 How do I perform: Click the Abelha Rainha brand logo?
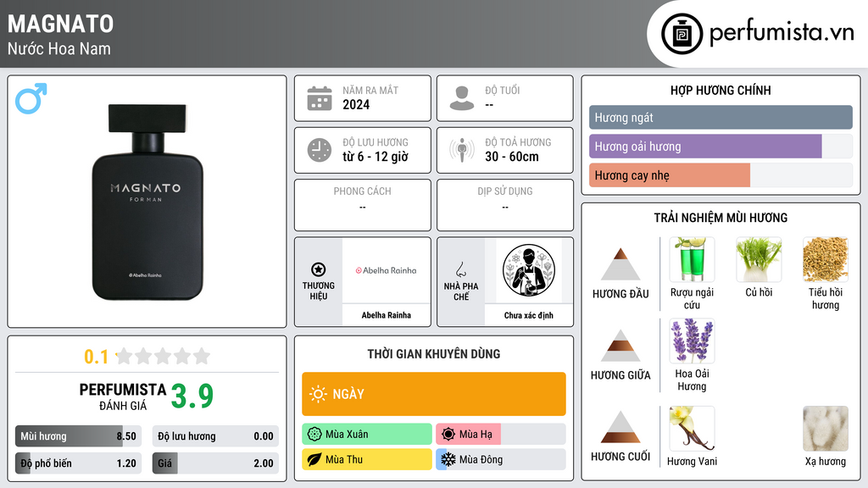[386, 270]
